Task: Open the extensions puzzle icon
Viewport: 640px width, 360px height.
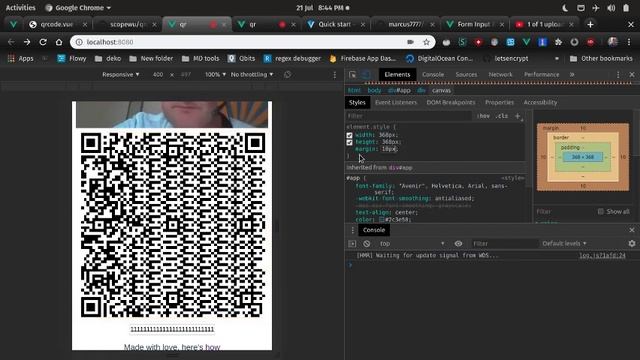Action: click(x=558, y=42)
